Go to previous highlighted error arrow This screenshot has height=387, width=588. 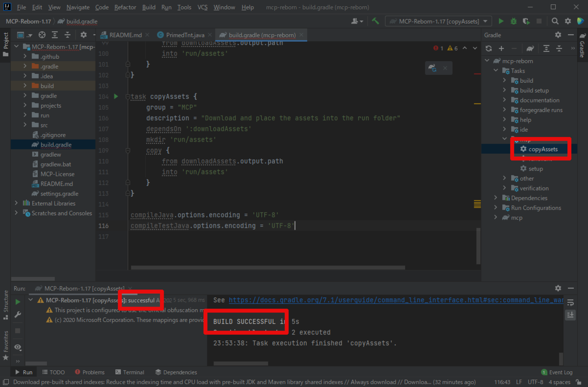pyautogui.click(x=464, y=48)
